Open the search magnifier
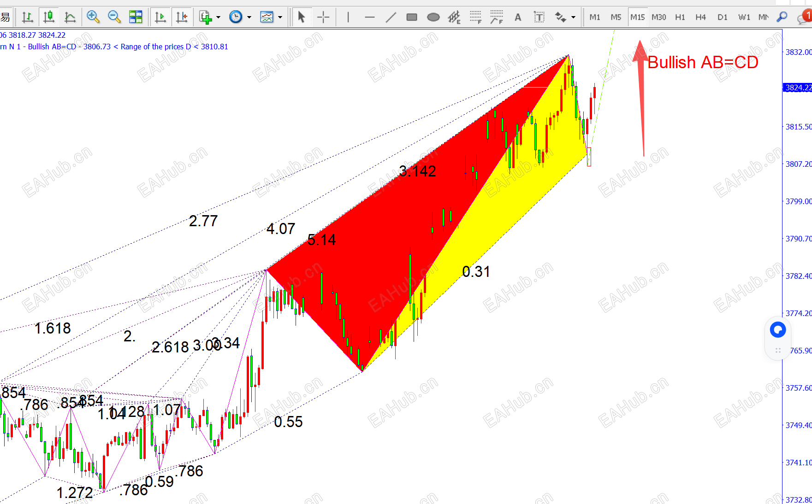Image resolution: width=812 pixels, height=504 pixels. pyautogui.click(x=782, y=18)
